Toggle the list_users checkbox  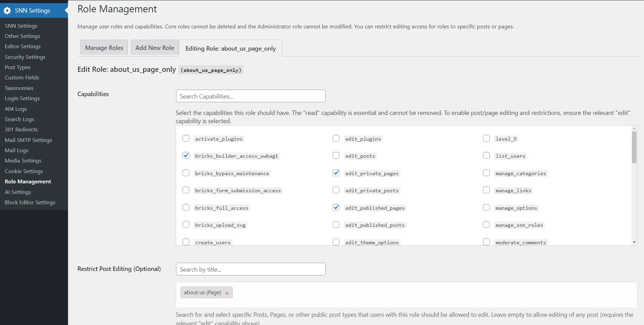(486, 156)
